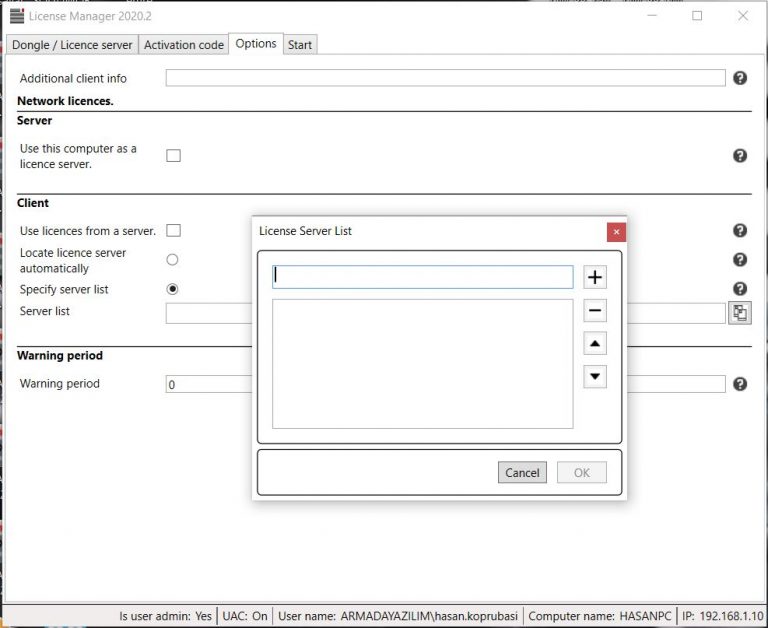The image size is (768, 628).
Task: Show help for licence server option
Action: [x=740, y=156]
